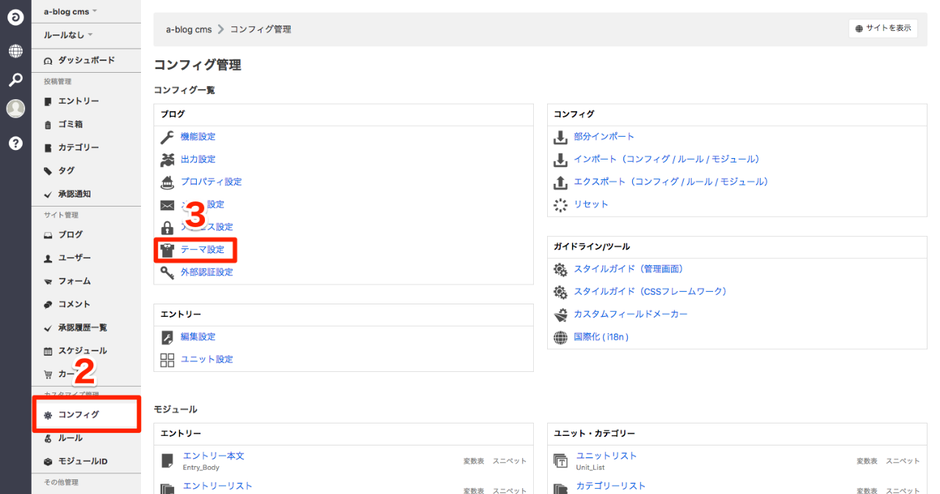Click the a-blog cms logo icon
Viewport: 940px width, 494px height.
[x=16, y=17]
